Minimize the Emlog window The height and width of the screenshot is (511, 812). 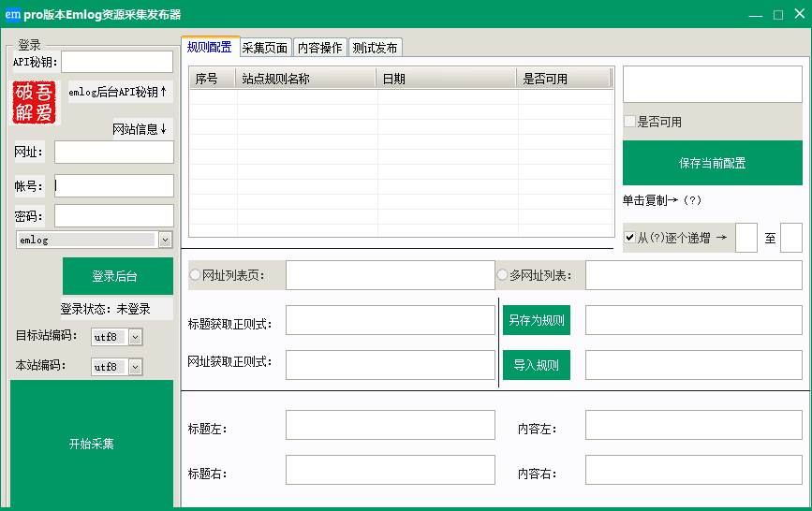click(756, 14)
